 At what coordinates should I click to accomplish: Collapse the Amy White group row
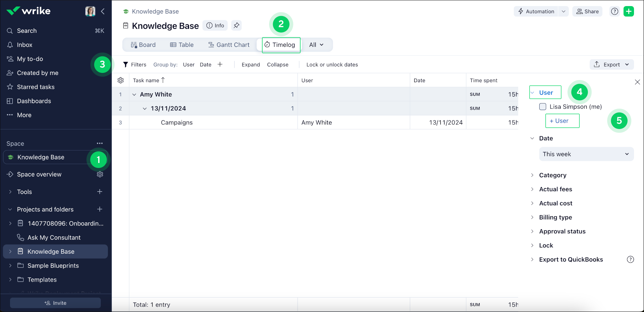[134, 94]
